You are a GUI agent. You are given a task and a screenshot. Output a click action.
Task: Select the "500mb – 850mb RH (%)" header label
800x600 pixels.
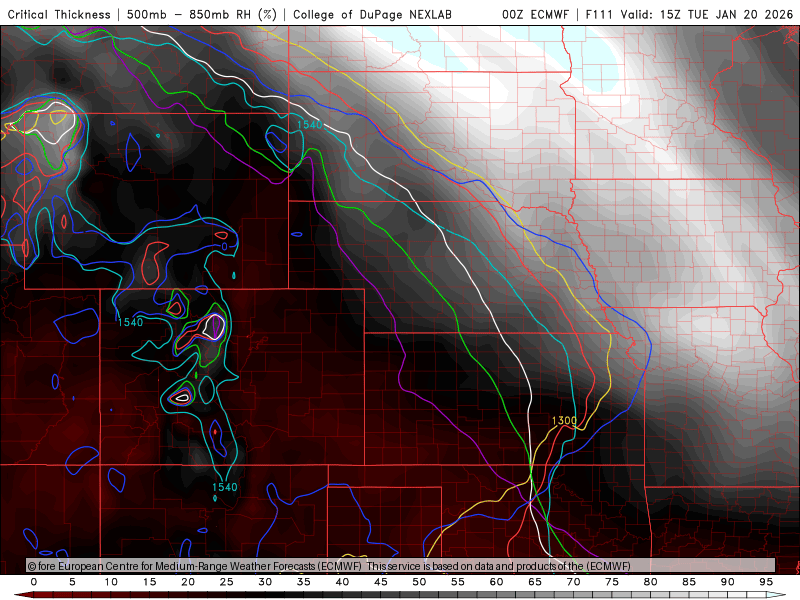pyautogui.click(x=202, y=14)
